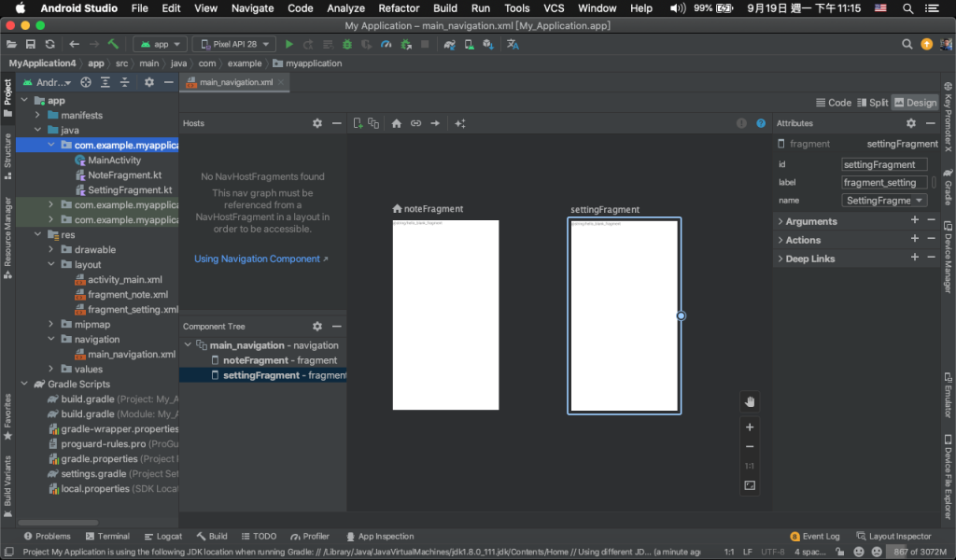Click the Pan hand tool icon
The height and width of the screenshot is (560, 956).
pyautogui.click(x=750, y=401)
